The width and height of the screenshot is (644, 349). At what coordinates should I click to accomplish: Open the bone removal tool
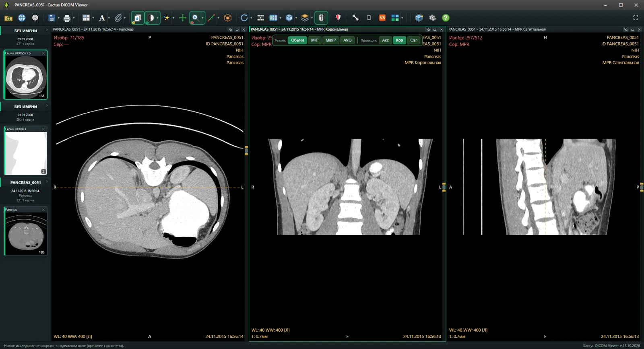click(x=355, y=18)
